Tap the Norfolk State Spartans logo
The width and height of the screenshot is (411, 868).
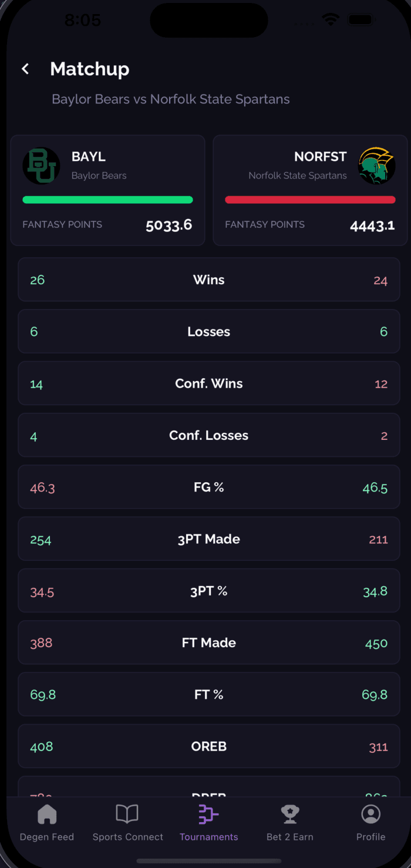click(376, 166)
